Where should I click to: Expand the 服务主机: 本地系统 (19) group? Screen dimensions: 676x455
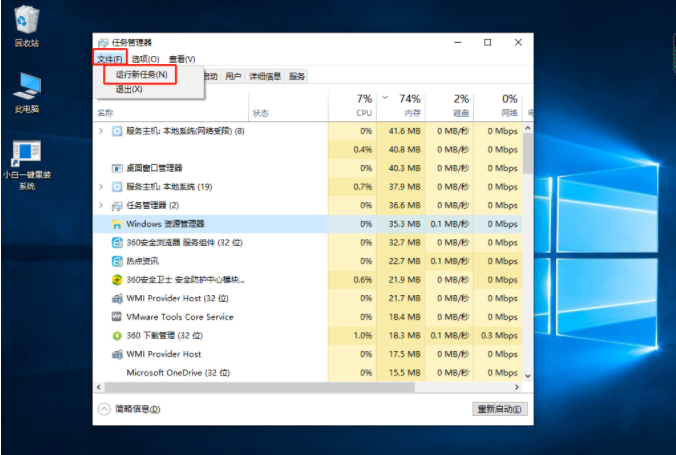(x=101, y=186)
